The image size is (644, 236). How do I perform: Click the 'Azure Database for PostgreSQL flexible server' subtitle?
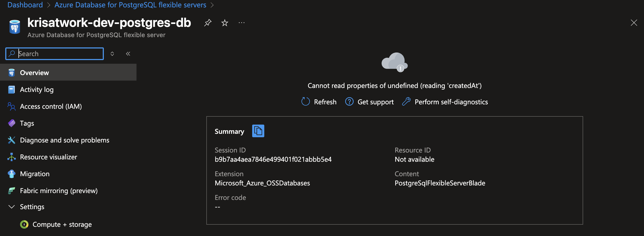pos(96,35)
